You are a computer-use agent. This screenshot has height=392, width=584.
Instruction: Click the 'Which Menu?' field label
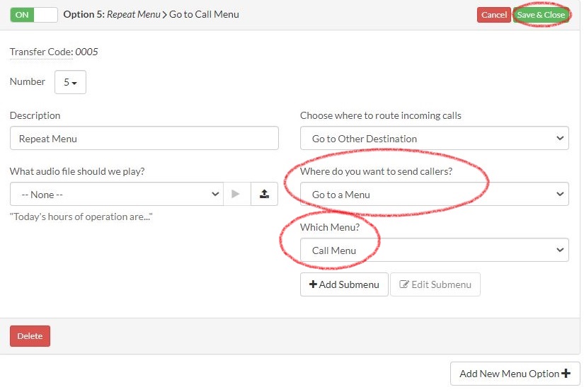tap(330, 227)
